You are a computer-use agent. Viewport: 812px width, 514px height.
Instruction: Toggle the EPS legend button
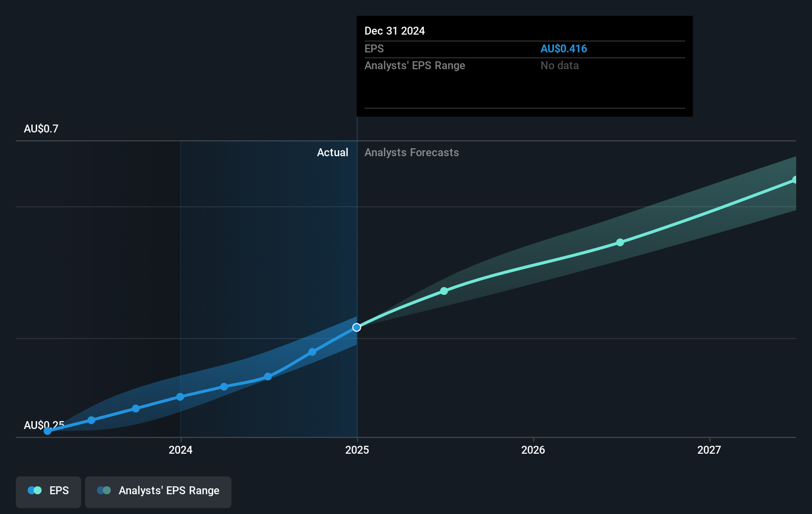tap(48, 492)
